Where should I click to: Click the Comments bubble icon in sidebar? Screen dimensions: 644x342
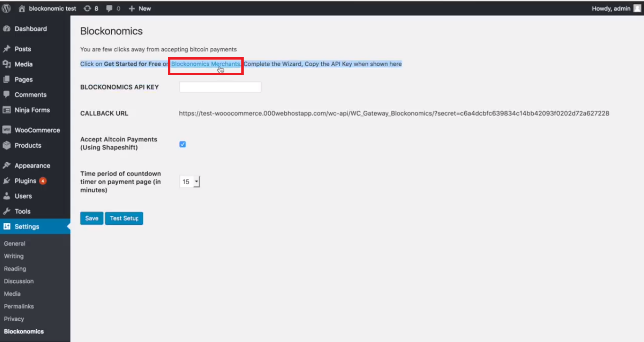coord(7,95)
